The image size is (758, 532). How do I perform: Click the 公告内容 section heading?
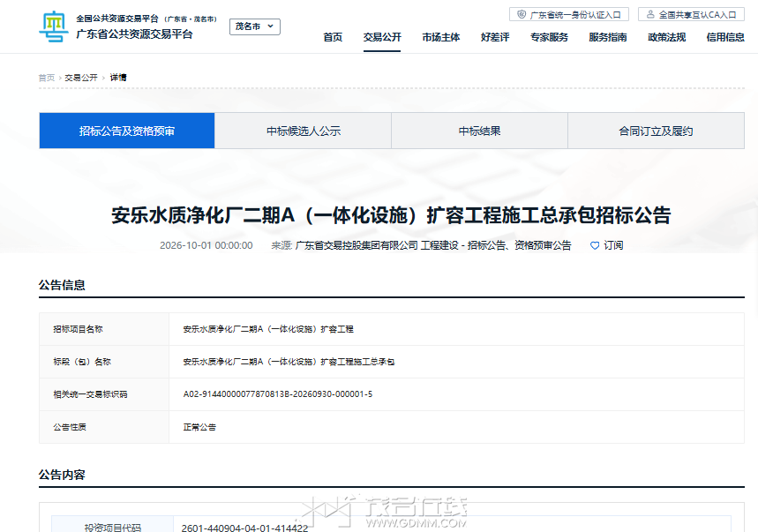click(x=62, y=475)
